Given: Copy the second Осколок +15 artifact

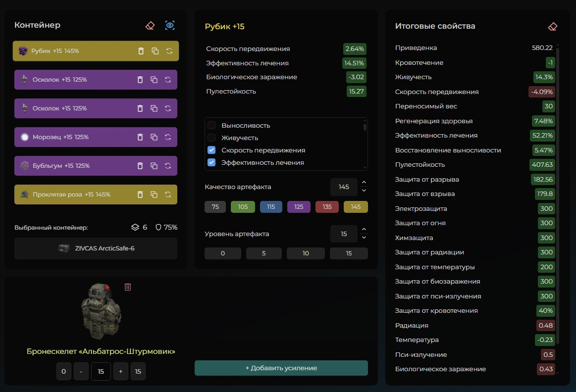Looking at the screenshot, I should click(x=154, y=108).
